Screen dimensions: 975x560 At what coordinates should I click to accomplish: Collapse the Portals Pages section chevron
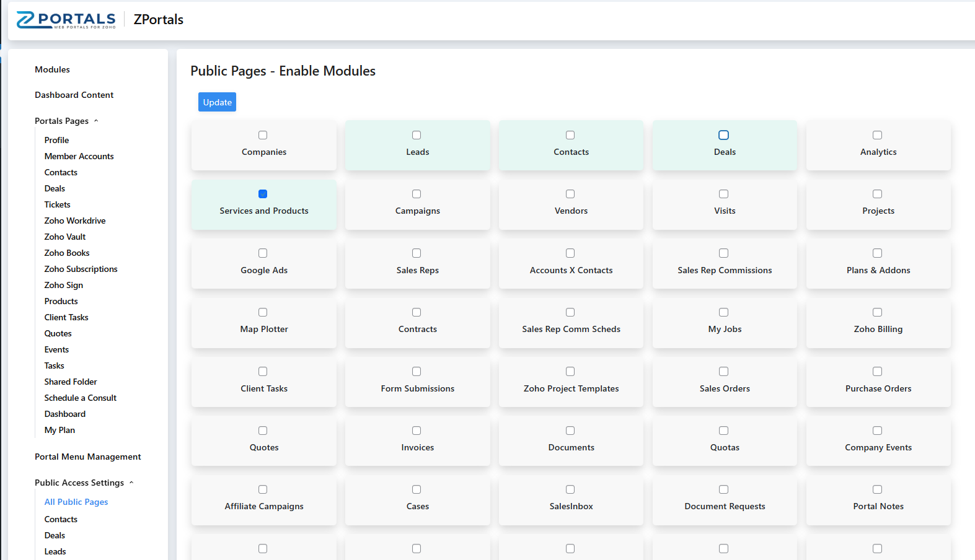click(x=96, y=121)
